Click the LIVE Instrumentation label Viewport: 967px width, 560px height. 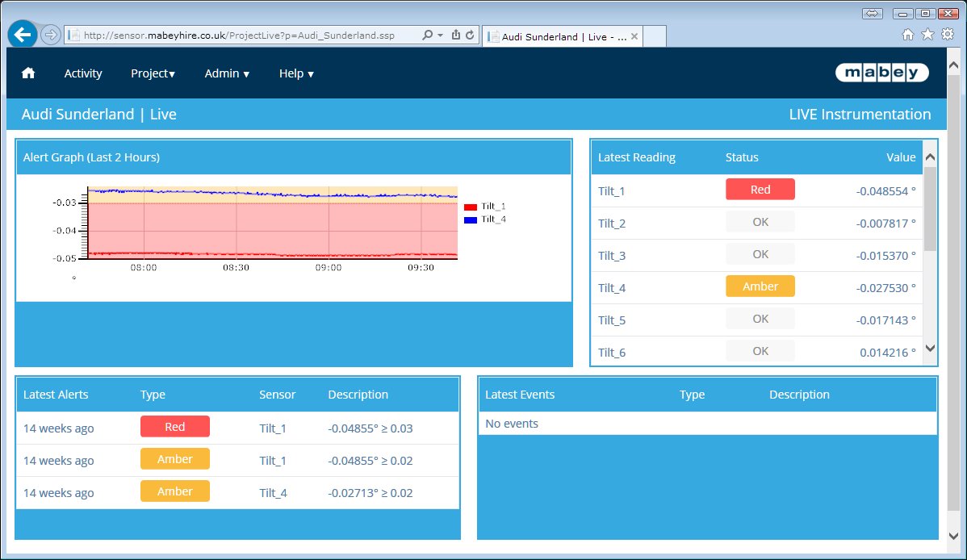pos(860,114)
